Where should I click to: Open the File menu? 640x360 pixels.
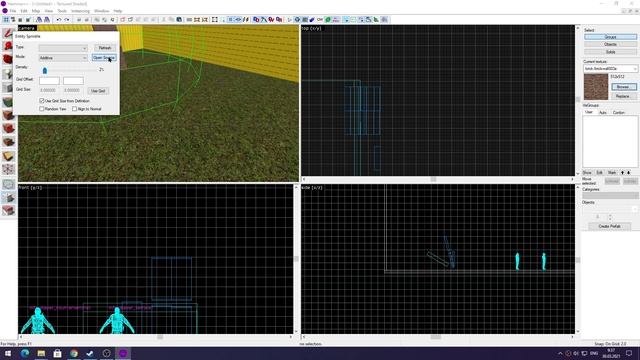click(x=13, y=11)
